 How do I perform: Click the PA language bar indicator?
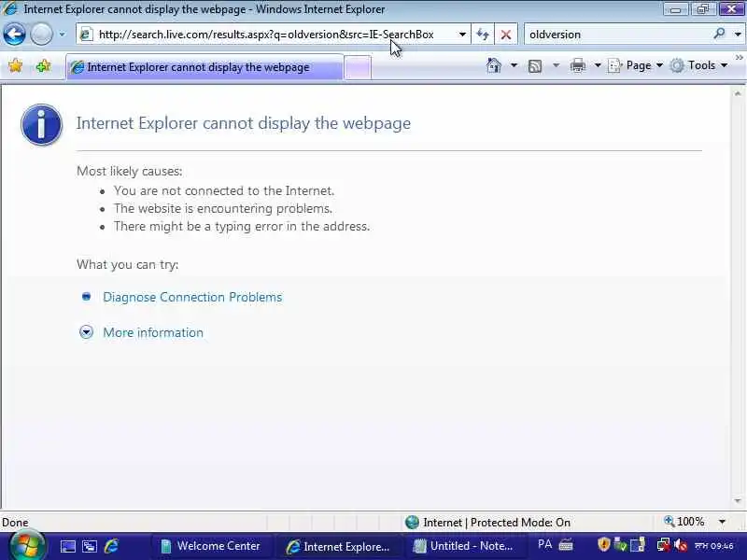tap(544, 545)
